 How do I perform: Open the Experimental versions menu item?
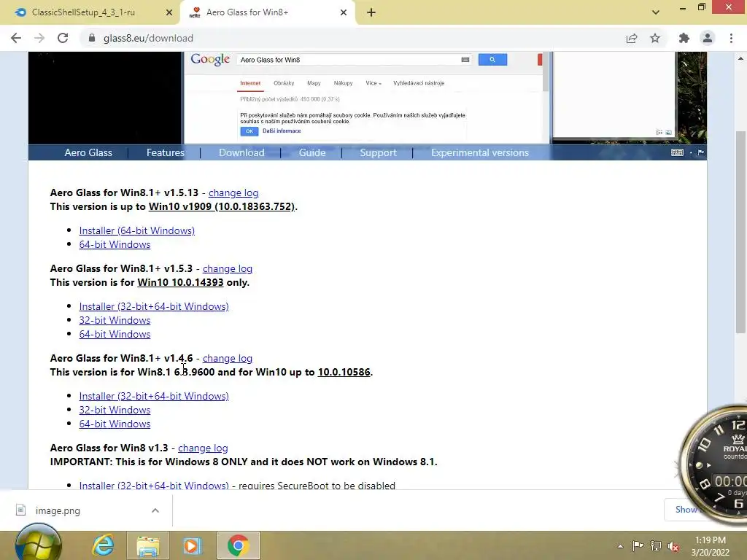point(480,153)
